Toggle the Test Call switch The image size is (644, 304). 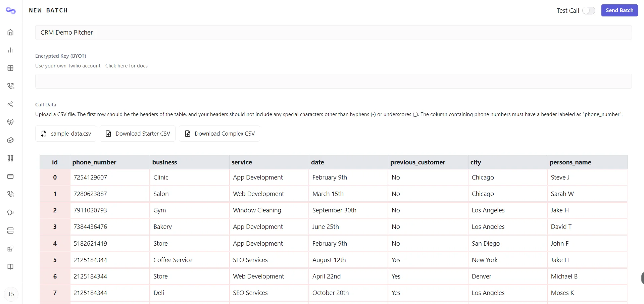click(x=589, y=11)
